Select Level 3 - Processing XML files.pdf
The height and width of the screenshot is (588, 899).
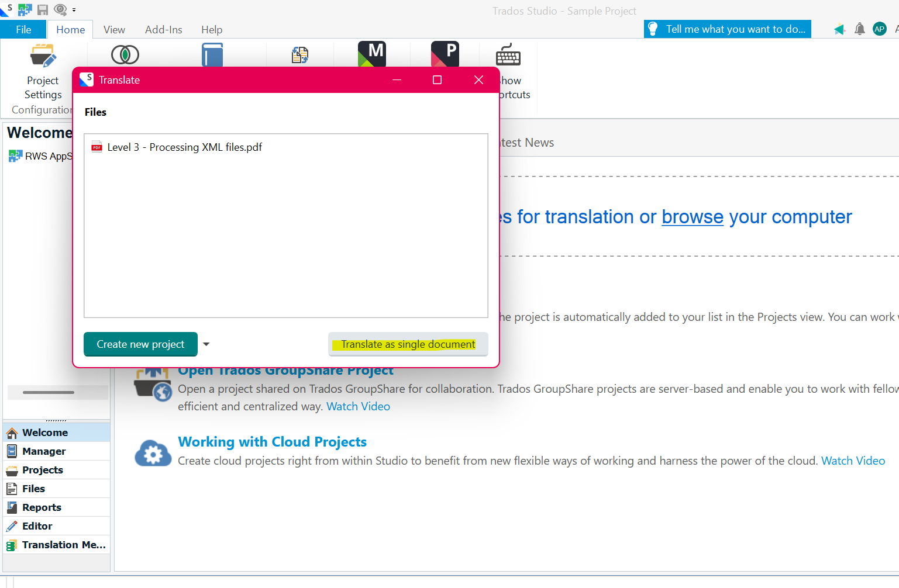click(x=184, y=147)
